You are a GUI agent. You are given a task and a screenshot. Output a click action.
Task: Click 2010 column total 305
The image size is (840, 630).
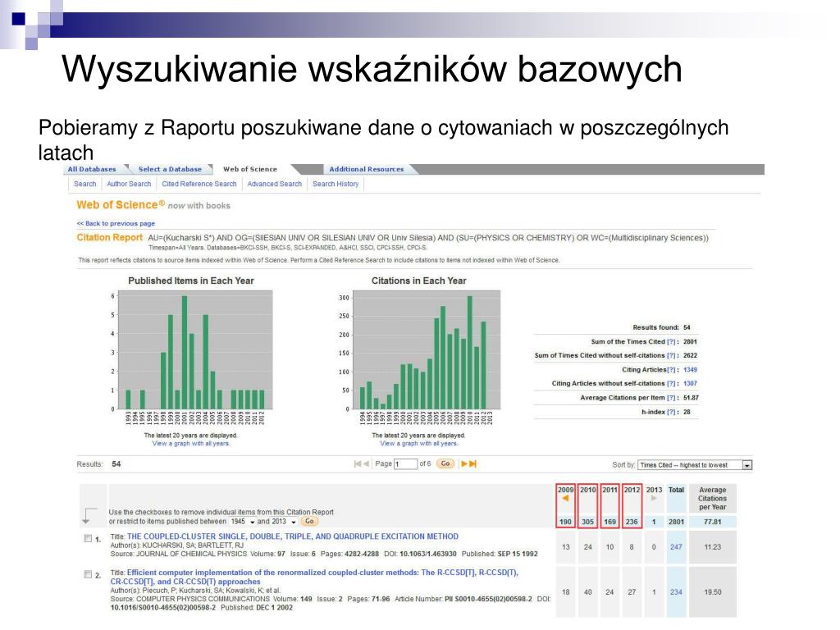(587, 522)
